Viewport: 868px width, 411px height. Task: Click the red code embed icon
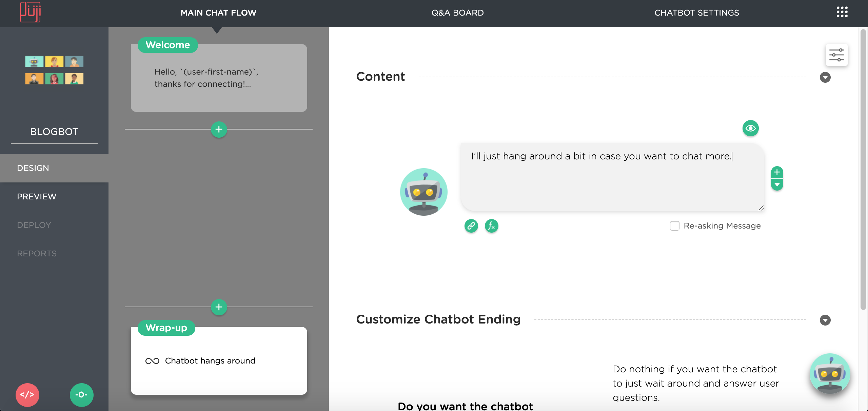click(27, 395)
